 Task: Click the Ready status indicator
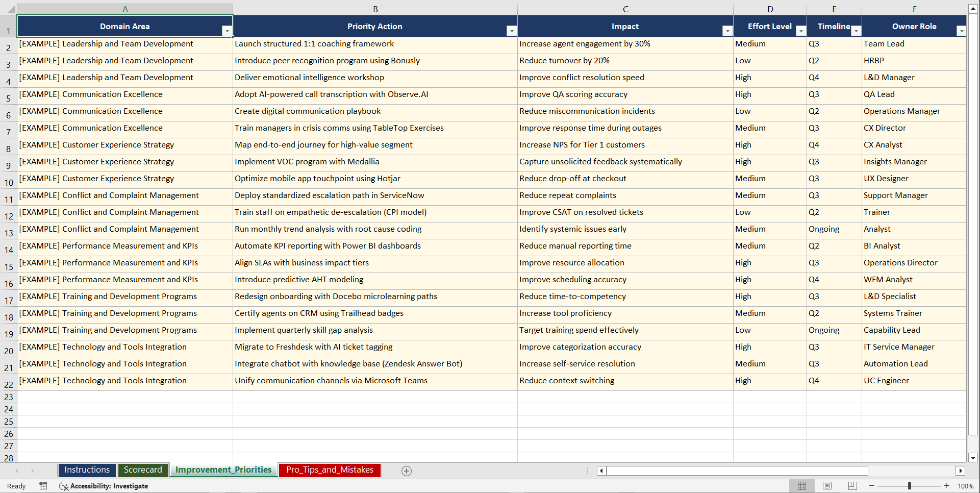pyautogui.click(x=16, y=486)
